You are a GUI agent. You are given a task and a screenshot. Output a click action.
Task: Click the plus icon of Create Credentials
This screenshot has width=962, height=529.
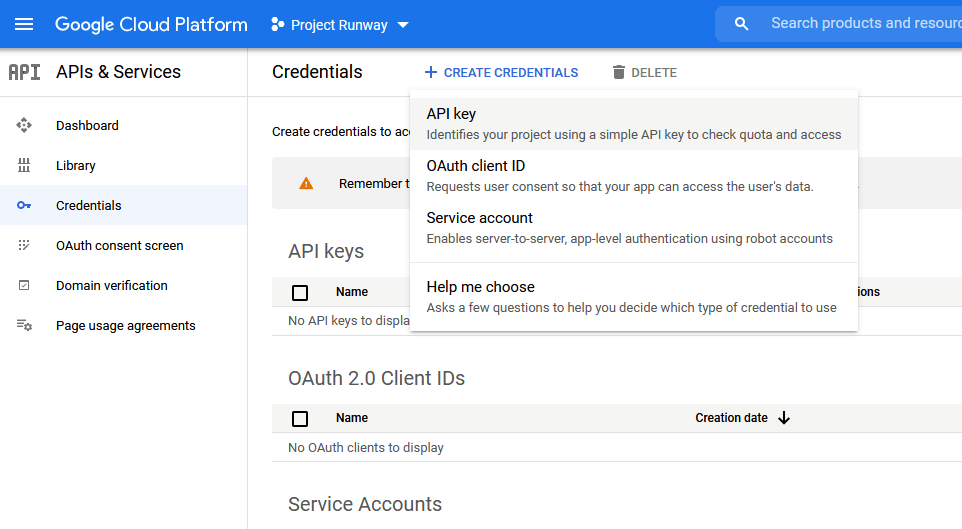[431, 72]
